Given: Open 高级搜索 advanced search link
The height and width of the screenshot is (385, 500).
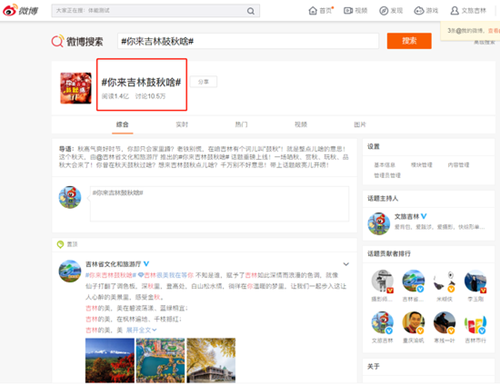Looking at the screenshot, I should pyautogui.click(x=484, y=42).
